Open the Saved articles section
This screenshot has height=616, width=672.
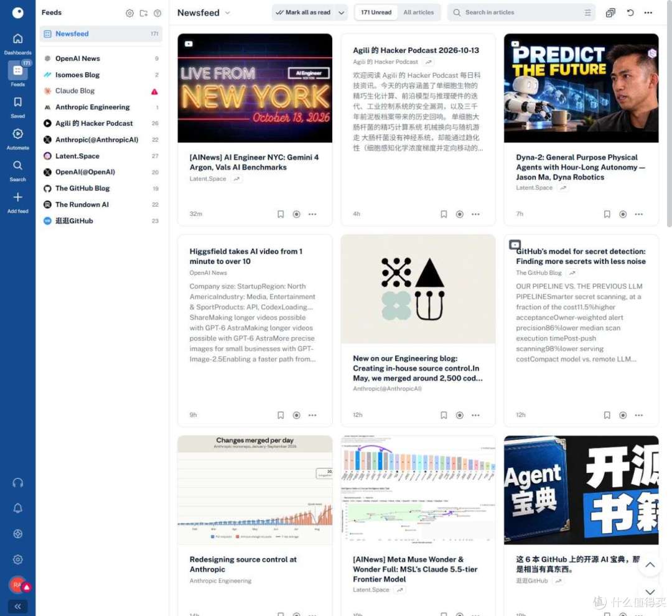[x=17, y=107]
